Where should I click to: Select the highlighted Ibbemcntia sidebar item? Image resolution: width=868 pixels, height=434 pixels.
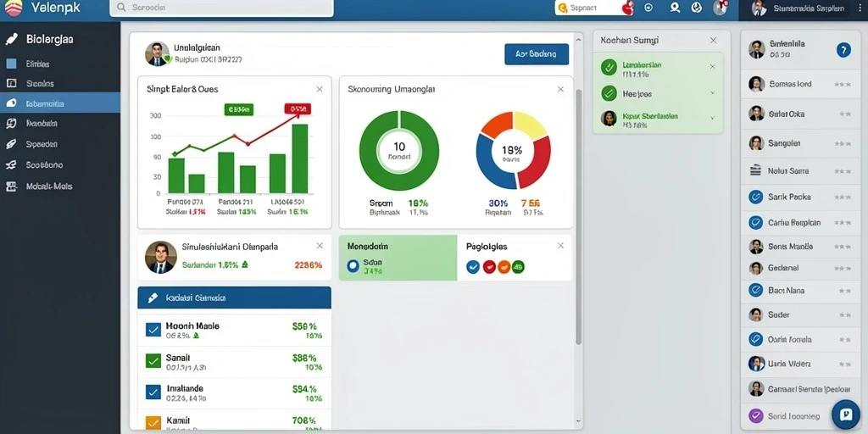[60, 103]
